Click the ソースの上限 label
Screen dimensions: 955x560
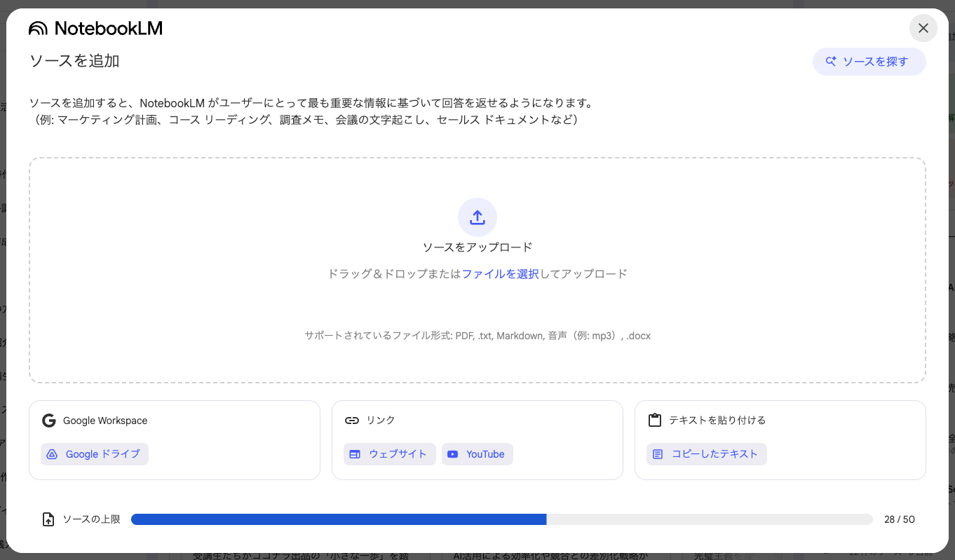(92, 519)
